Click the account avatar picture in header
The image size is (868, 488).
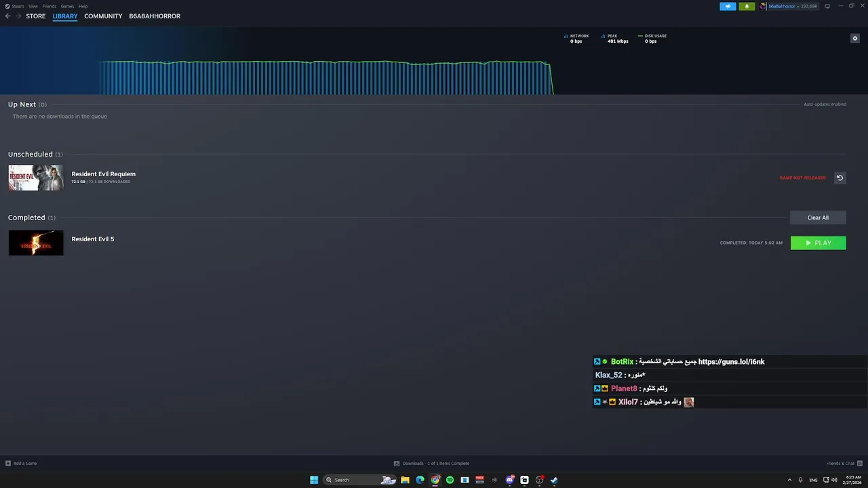click(x=763, y=6)
